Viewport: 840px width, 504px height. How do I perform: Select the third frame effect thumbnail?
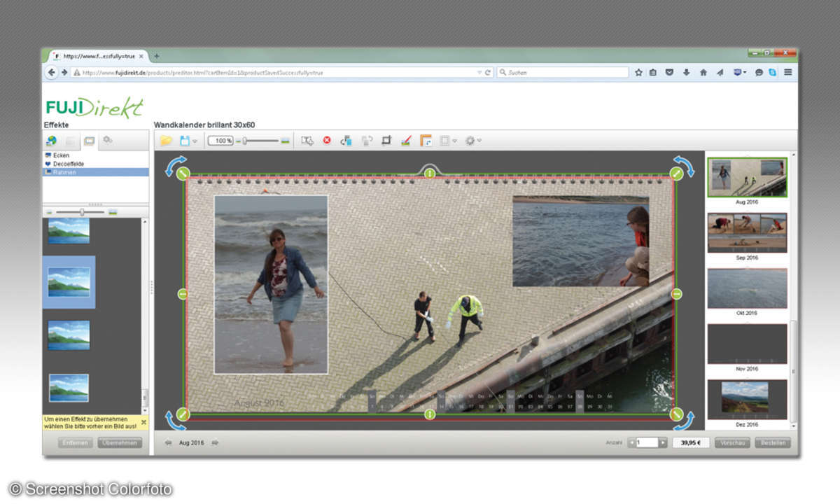(69, 335)
